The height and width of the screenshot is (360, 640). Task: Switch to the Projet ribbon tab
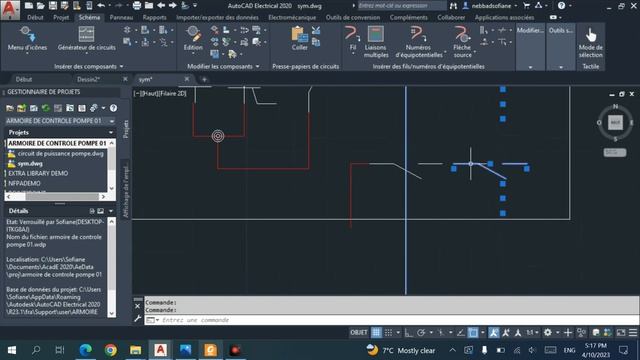[61, 18]
